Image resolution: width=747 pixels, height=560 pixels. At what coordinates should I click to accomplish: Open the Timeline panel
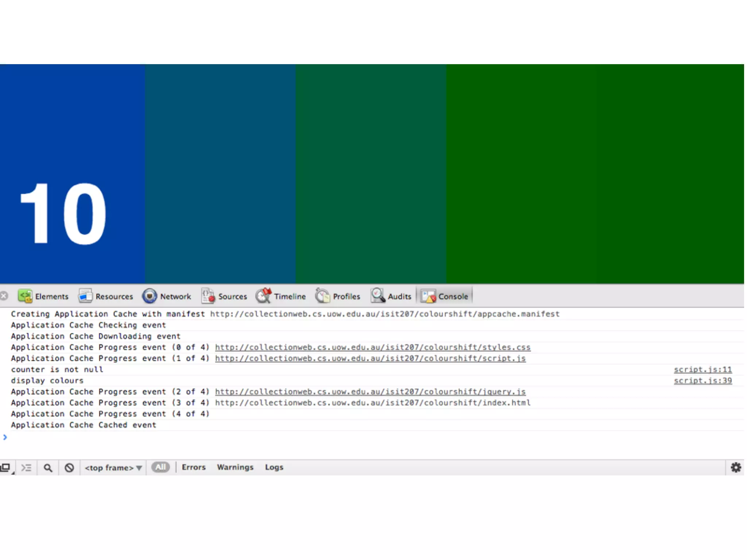280,296
